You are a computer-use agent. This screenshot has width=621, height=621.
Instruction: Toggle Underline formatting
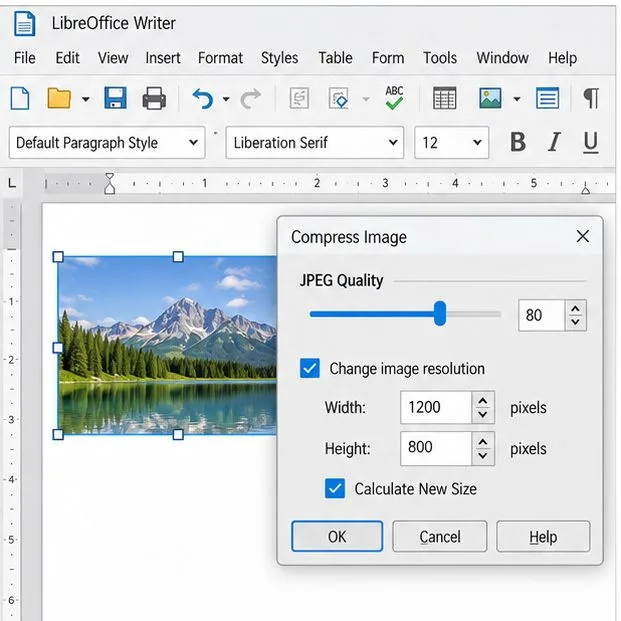(591, 143)
